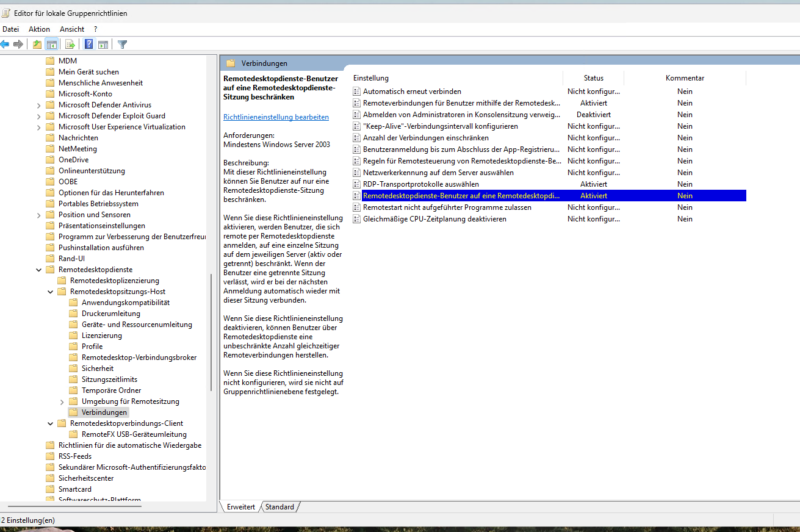Open the ? help menu
The width and height of the screenshot is (800, 532).
96,29
